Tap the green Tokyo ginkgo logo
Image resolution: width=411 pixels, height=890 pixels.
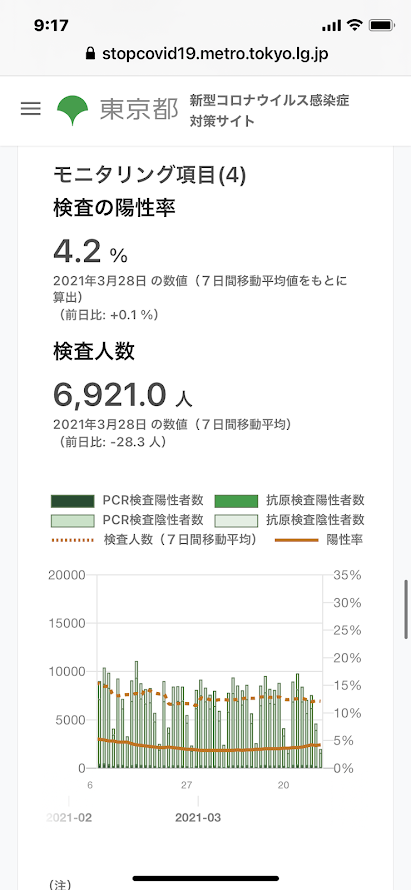point(73,110)
